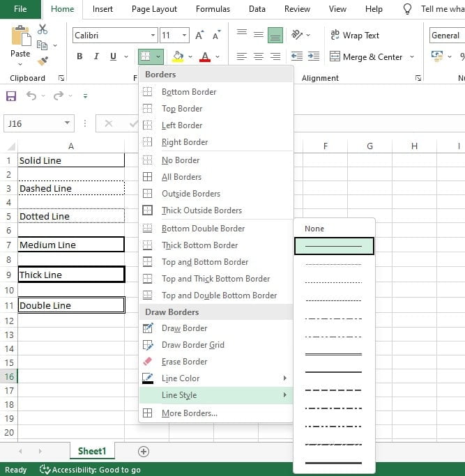Switch to the Formulas tab
The height and width of the screenshot is (476, 465).
[213, 9]
